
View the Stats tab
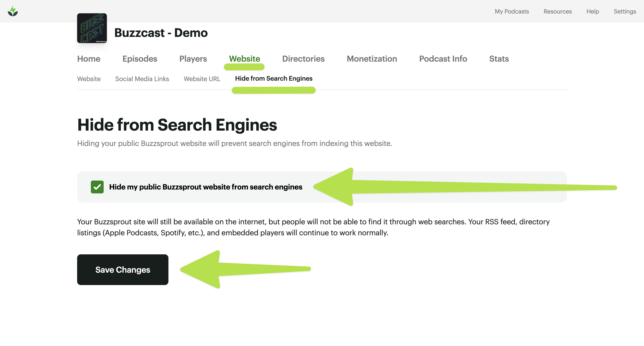tap(499, 59)
